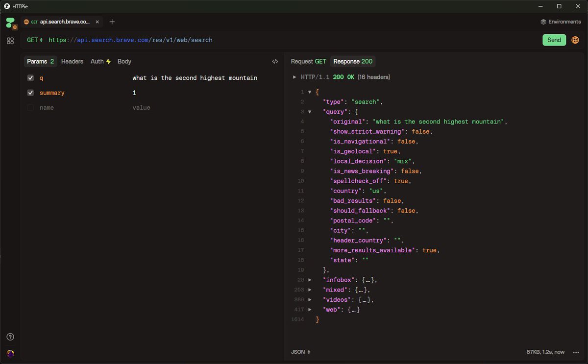Click the "country": "us" line
This screenshot has height=364, width=588.
[358, 191]
